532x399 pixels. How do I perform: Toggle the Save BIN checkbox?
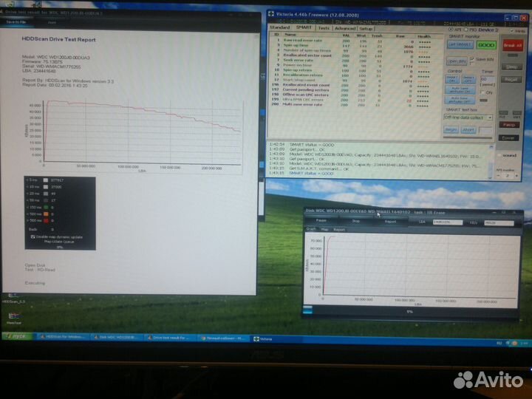click(471, 59)
